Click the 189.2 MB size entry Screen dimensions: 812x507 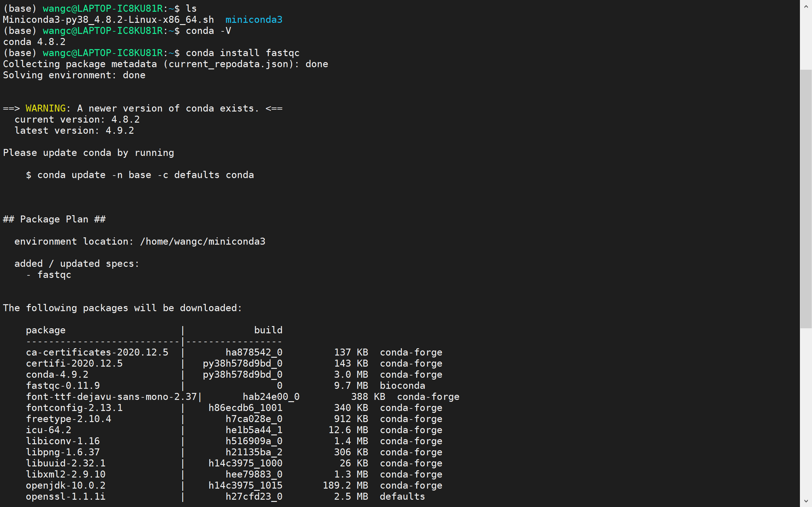[345, 485]
